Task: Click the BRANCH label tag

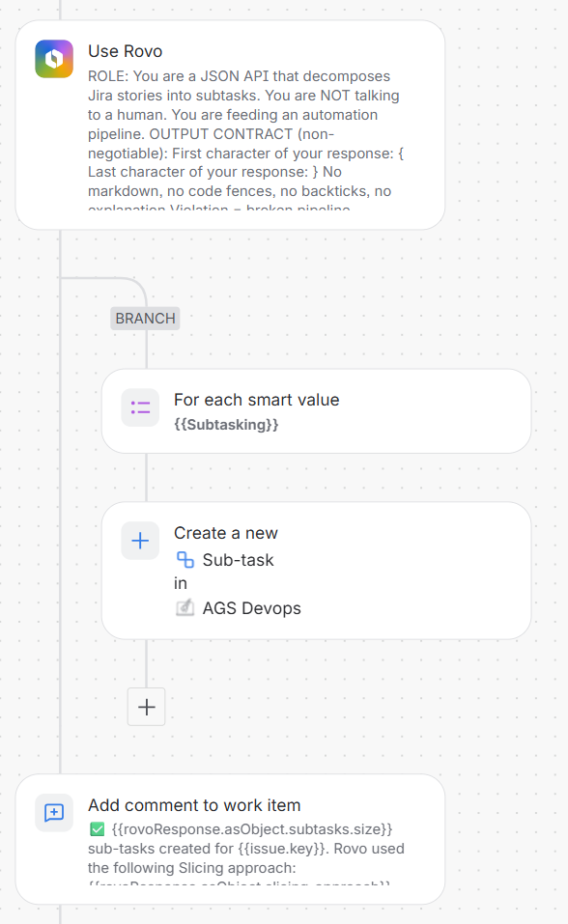Action: [145, 319]
